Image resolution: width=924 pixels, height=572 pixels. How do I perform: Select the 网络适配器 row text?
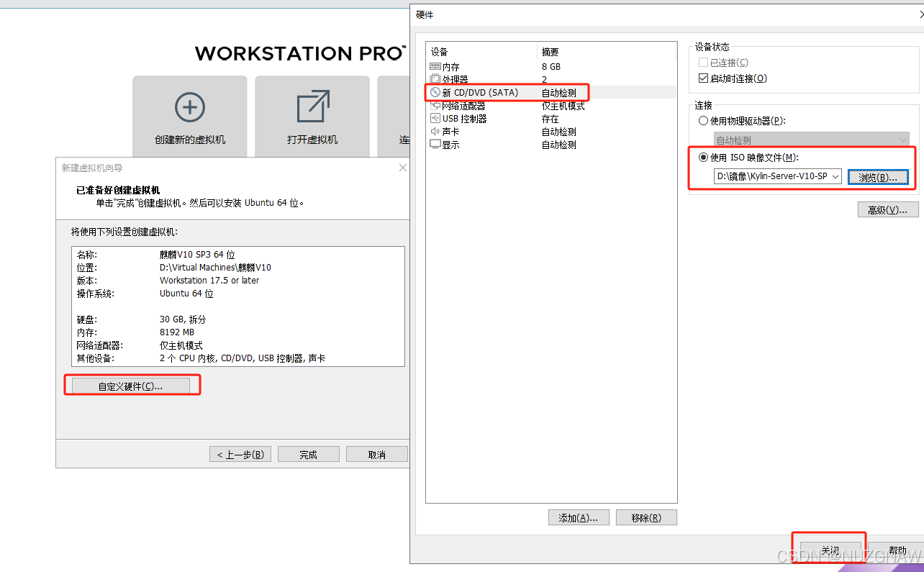(464, 106)
